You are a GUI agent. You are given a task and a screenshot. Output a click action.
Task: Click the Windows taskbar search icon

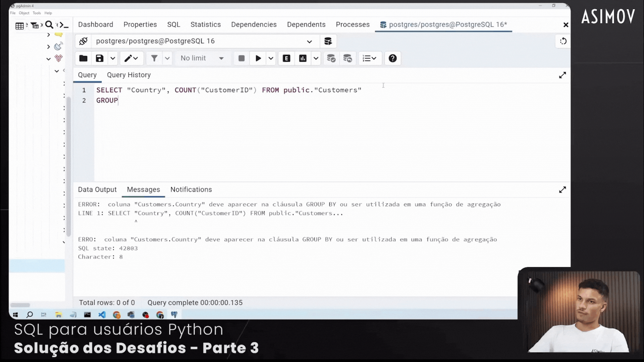click(x=30, y=315)
